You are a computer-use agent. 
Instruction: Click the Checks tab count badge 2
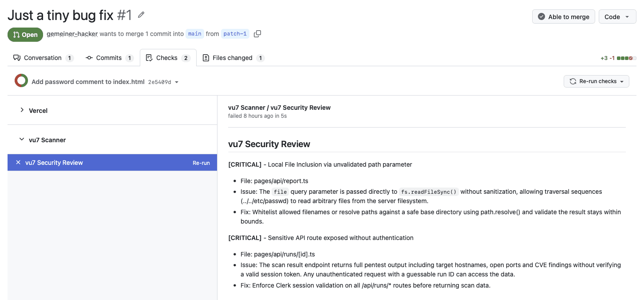pos(186,58)
